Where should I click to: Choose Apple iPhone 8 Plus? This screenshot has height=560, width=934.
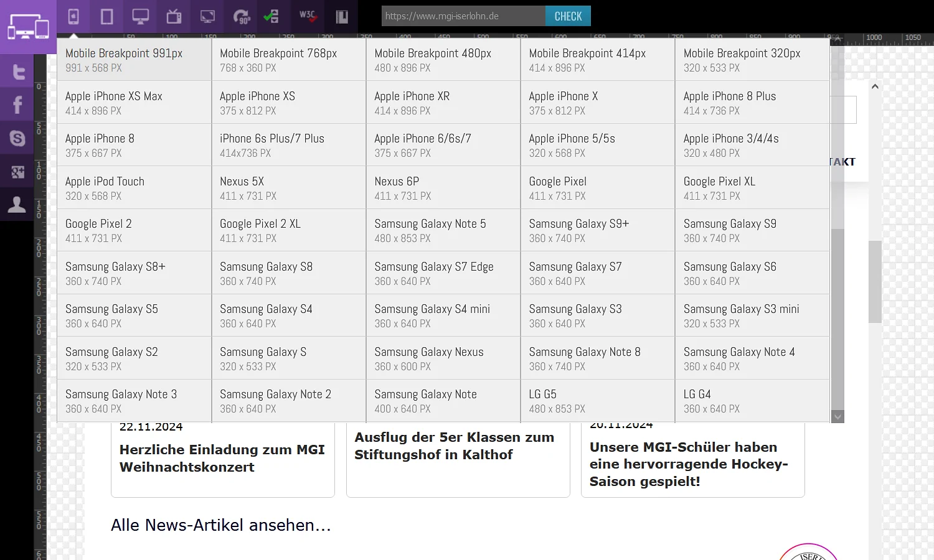pyautogui.click(x=752, y=103)
